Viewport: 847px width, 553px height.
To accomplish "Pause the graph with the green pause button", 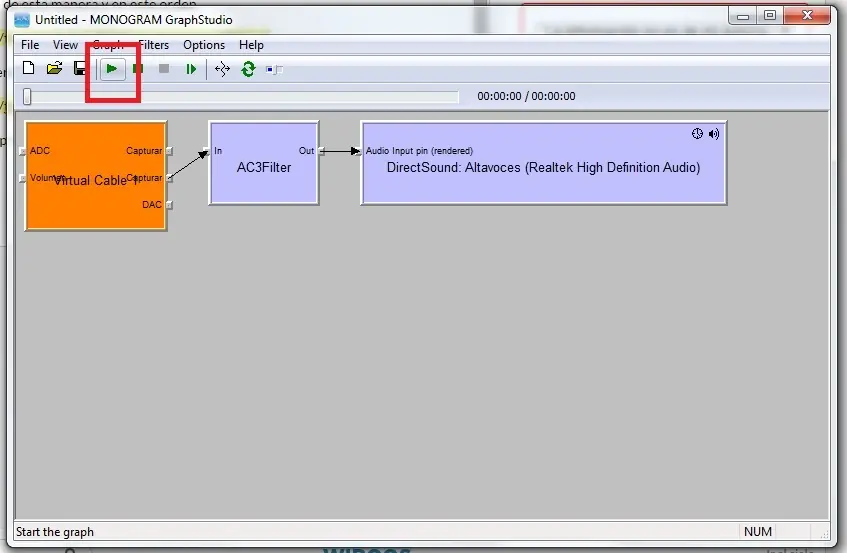I will pos(138,69).
